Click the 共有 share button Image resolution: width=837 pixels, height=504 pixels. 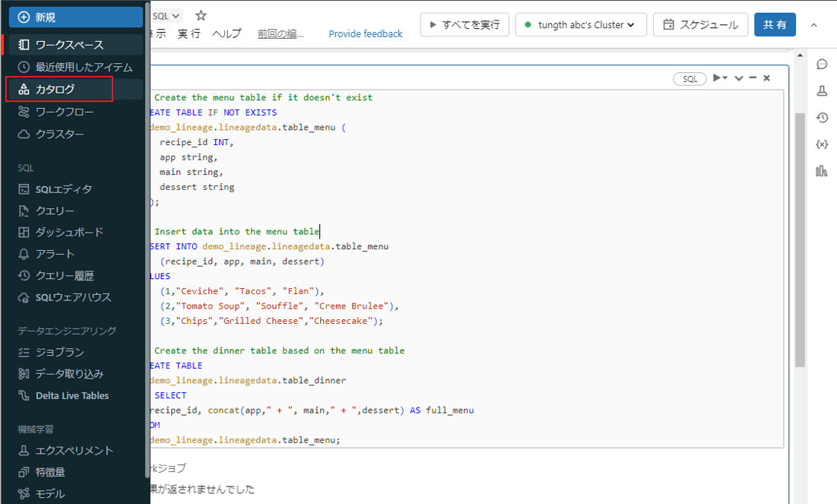click(775, 24)
